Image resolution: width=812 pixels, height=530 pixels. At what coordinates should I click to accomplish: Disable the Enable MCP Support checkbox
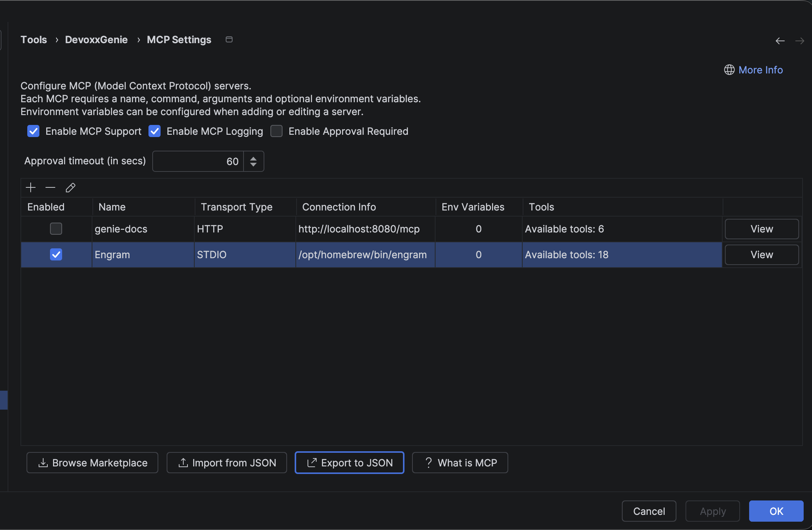point(33,131)
